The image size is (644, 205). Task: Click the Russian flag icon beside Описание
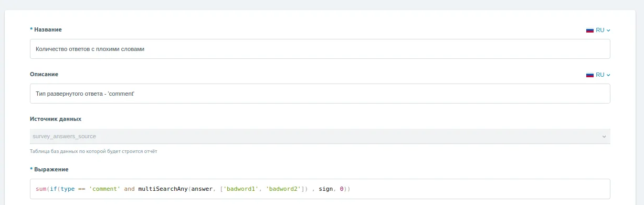tap(589, 75)
